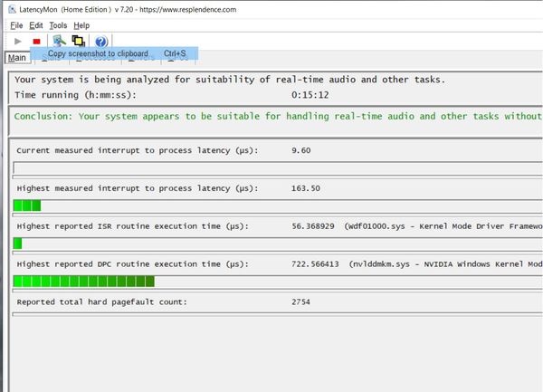
Task: Click the empty current latency bar field
Action: pos(278,168)
